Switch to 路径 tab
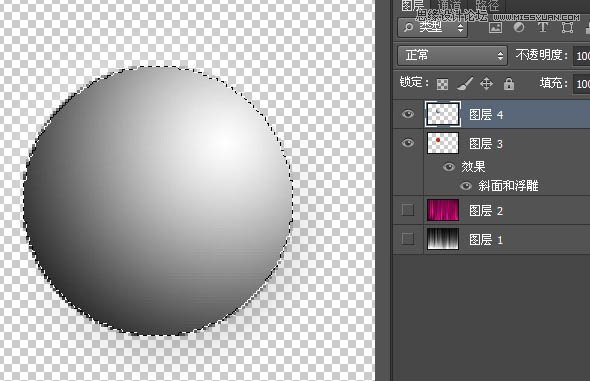590x381 pixels. (487, 5)
